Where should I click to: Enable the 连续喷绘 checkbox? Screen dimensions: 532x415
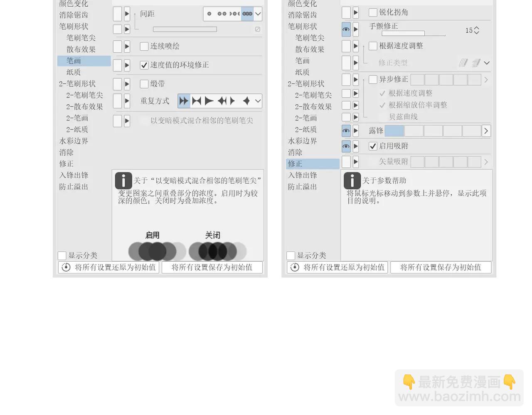tap(144, 46)
